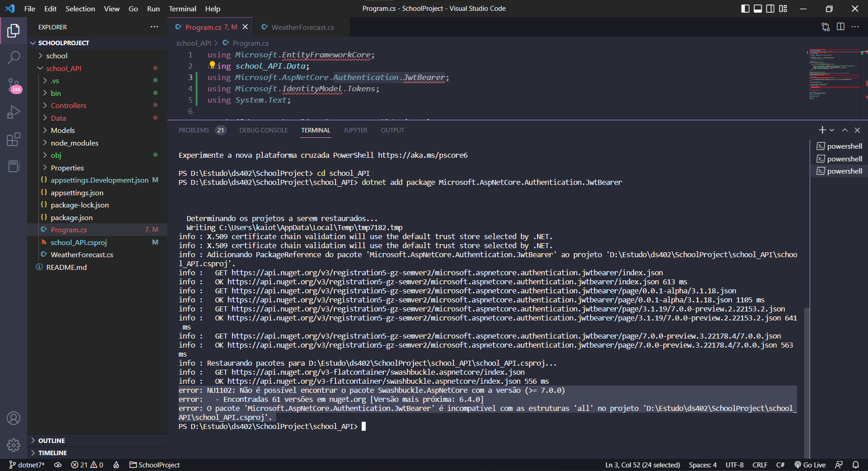
Task: Open school_API.csproj file
Action: pos(97,242)
